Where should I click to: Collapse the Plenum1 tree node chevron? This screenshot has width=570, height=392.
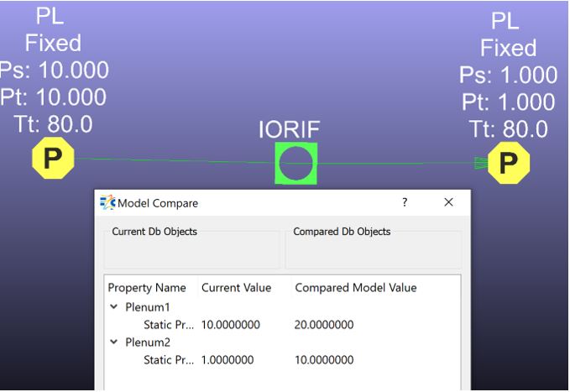113,307
